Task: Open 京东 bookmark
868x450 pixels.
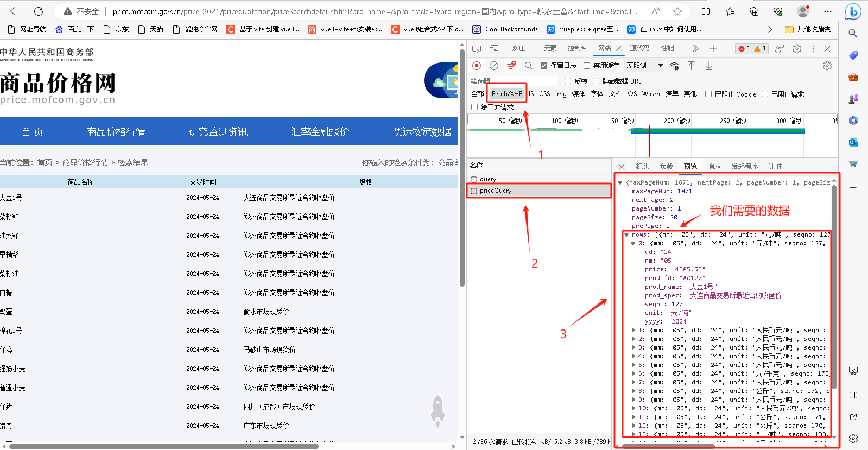Action: 116,29
